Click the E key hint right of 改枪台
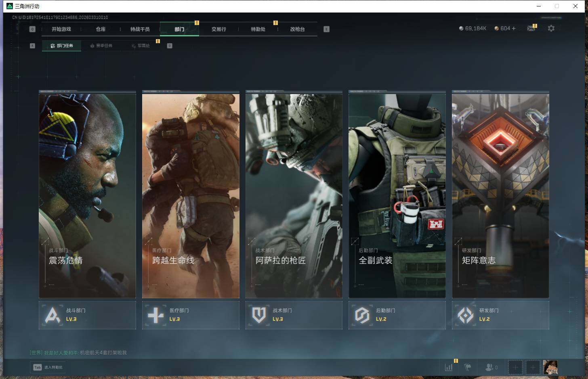The image size is (588, 379). pos(326,29)
